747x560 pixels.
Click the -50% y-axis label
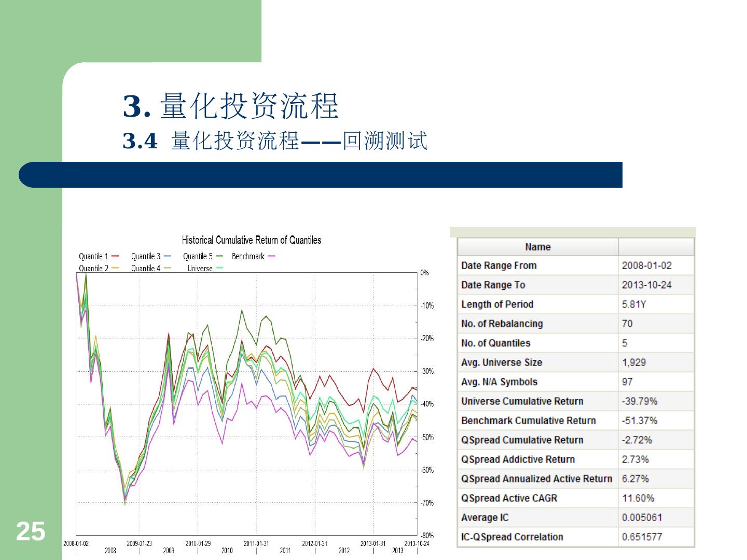pyautogui.click(x=427, y=437)
